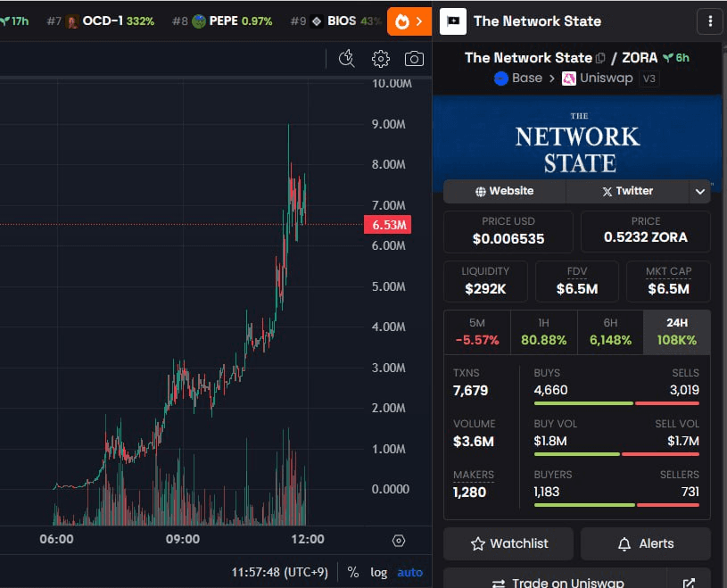727x588 pixels.
Task: Toggle auto scale on chart
Action: 409,573
